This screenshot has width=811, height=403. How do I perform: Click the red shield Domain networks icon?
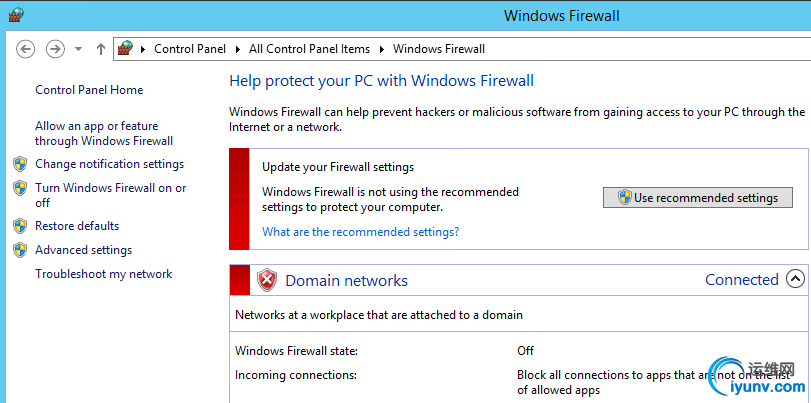[267, 281]
